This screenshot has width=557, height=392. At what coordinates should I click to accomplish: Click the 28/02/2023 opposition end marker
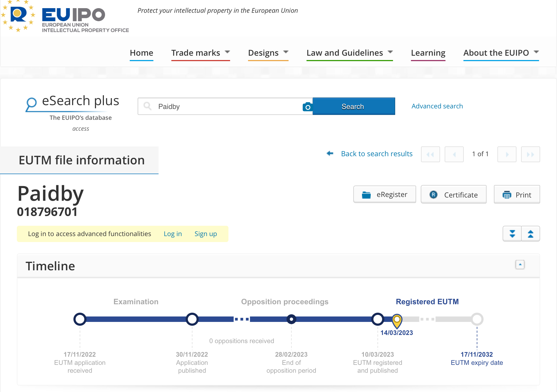(x=291, y=319)
